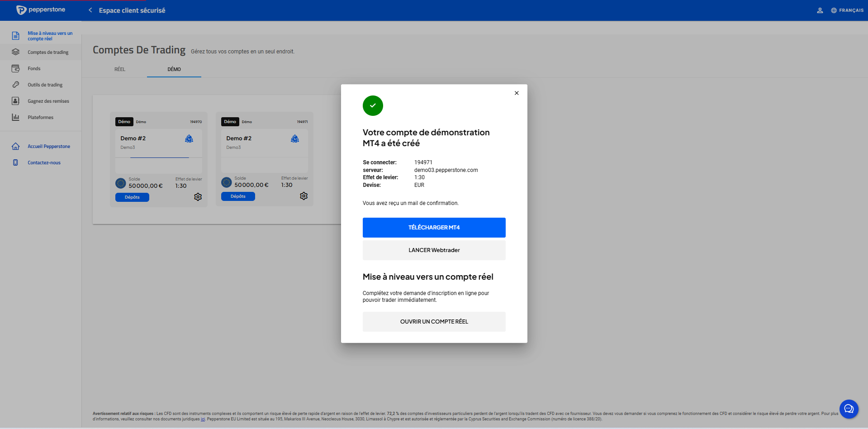Image resolution: width=868 pixels, height=429 pixels.
Task: Click Euro currency icon on account 194970
Action: (120, 183)
